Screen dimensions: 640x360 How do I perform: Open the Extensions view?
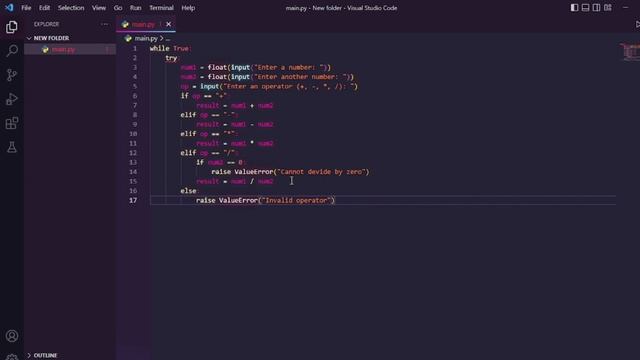(x=11, y=123)
